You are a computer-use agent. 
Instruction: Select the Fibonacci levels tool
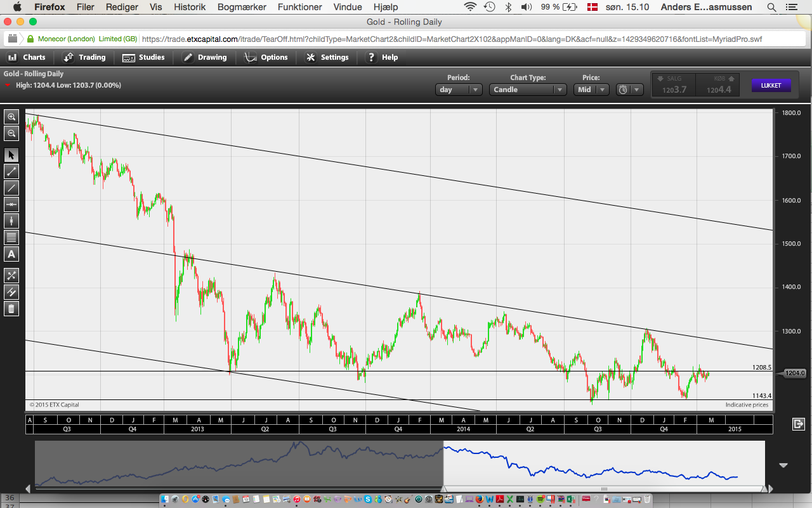pyautogui.click(x=11, y=237)
